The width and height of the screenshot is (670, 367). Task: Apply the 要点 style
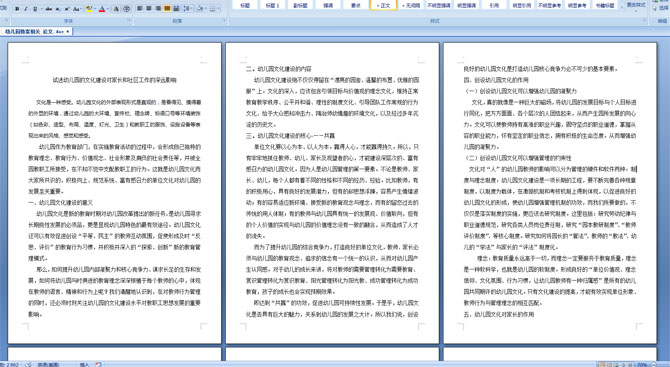point(356,5)
